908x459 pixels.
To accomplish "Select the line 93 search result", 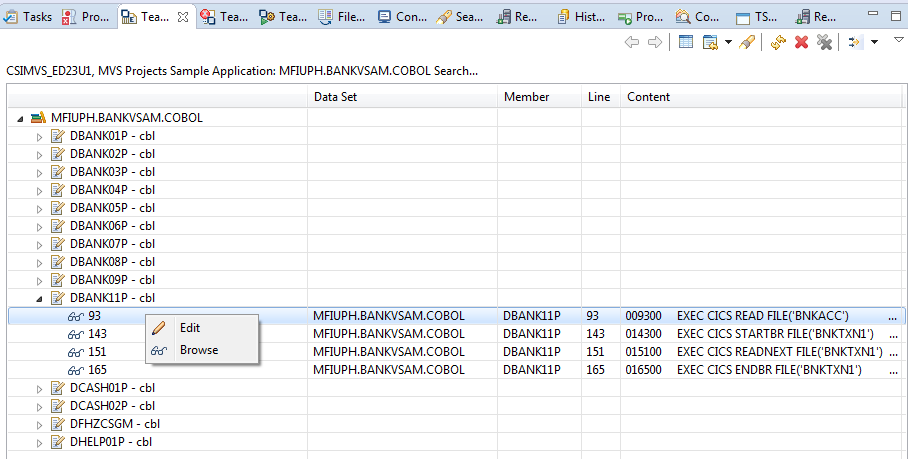I will pos(455,316).
